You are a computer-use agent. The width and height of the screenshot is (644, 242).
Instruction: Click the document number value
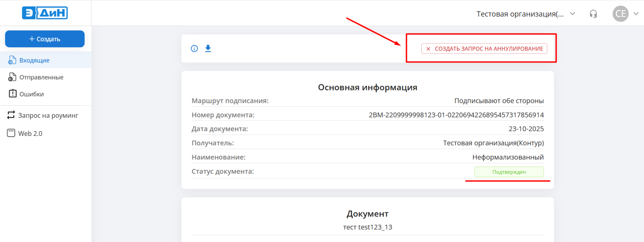pyautogui.click(x=456, y=115)
